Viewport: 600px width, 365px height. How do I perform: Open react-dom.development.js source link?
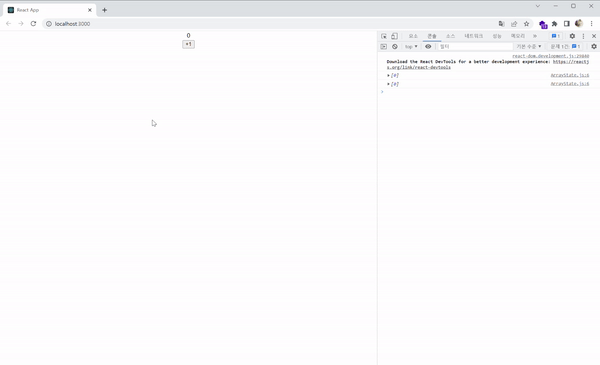pyautogui.click(x=551, y=56)
